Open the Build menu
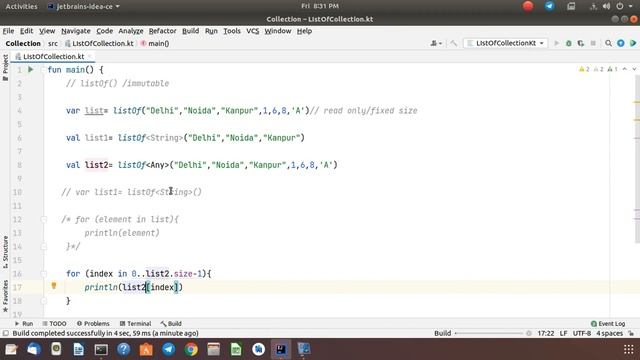This screenshot has width=640, height=360. coord(191,31)
